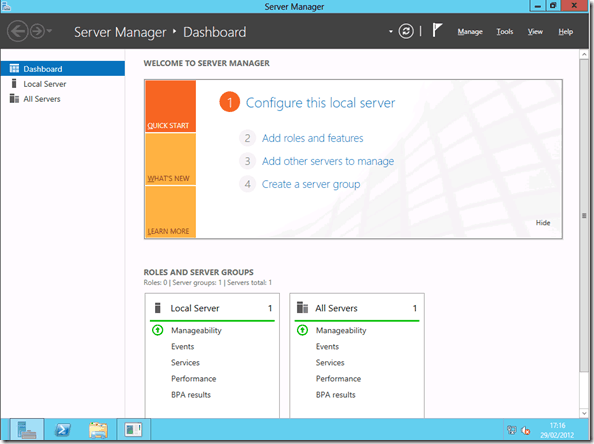Click green status icon in Local Server tile

point(158,330)
